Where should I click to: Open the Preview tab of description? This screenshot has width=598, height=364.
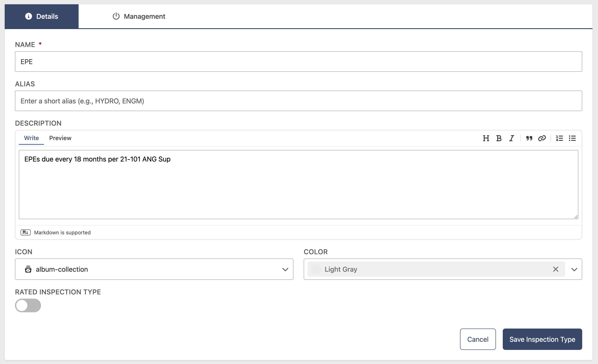pos(60,138)
